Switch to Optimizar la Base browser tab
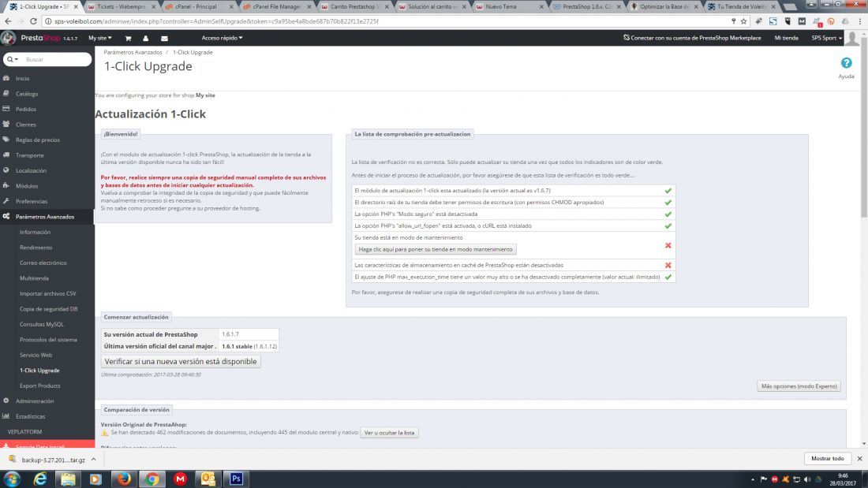The image size is (868, 488). click(x=664, y=6)
